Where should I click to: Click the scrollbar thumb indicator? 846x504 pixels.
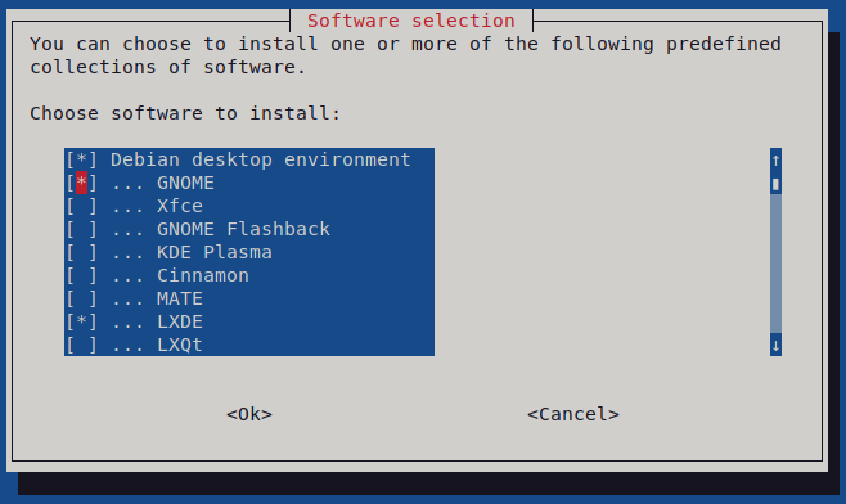click(775, 184)
